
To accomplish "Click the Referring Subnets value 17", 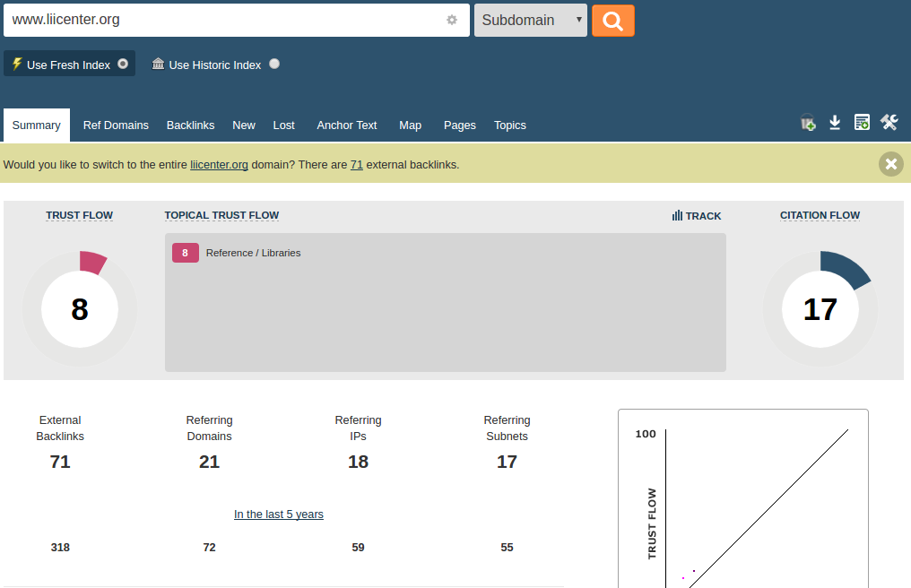I will click(507, 462).
